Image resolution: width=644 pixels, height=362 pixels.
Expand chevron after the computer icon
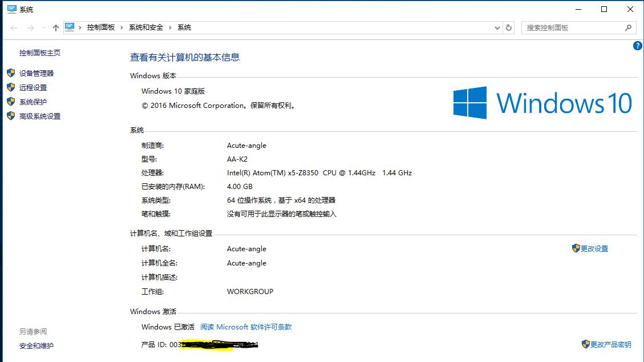coord(80,27)
